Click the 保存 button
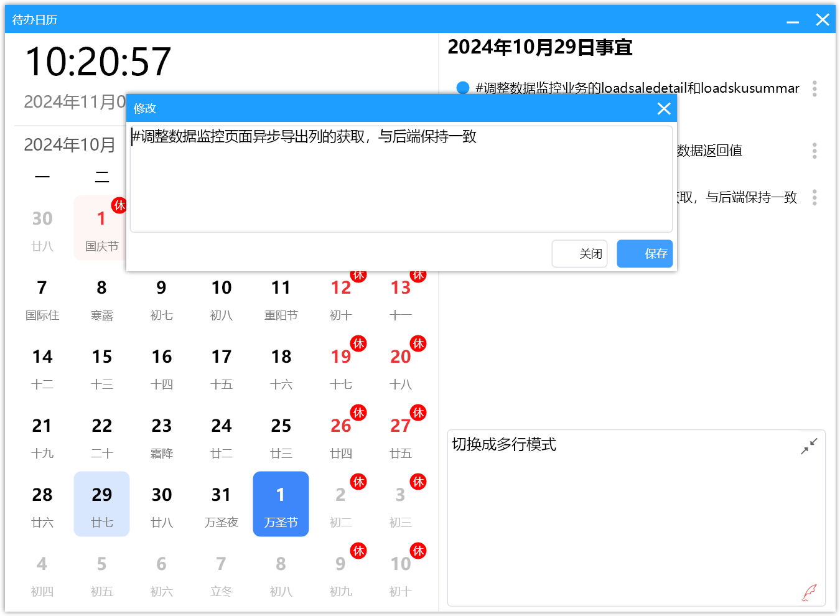 click(645, 254)
